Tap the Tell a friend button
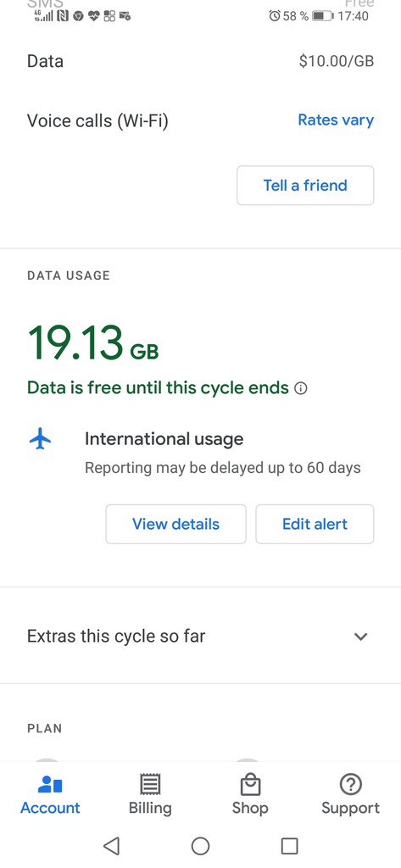The height and width of the screenshot is (868, 401). [305, 186]
